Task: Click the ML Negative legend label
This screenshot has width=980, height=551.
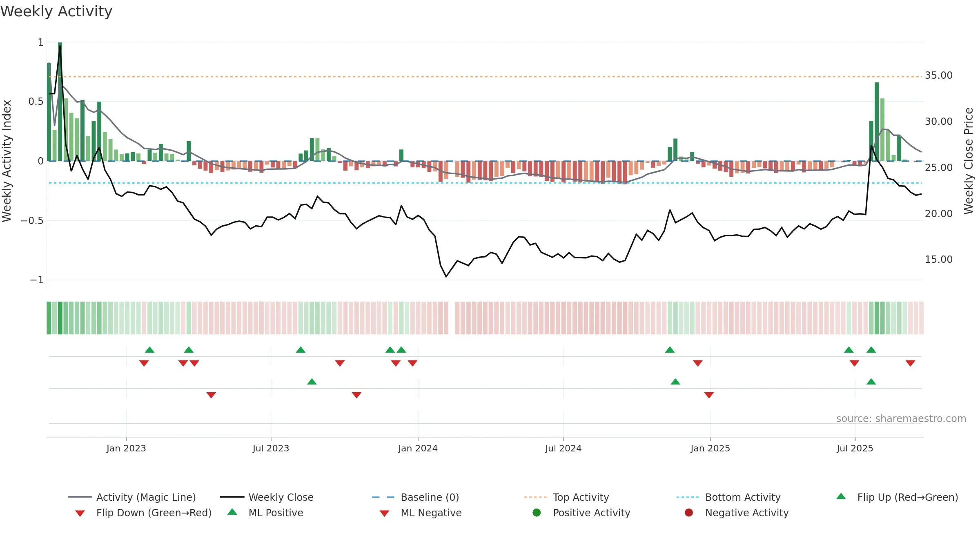Action: click(431, 513)
